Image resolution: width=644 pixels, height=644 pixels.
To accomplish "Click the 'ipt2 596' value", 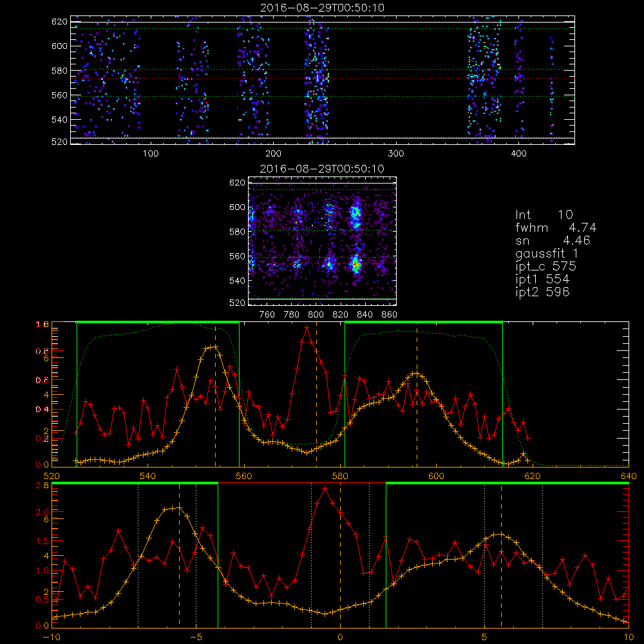I will pos(542,292).
